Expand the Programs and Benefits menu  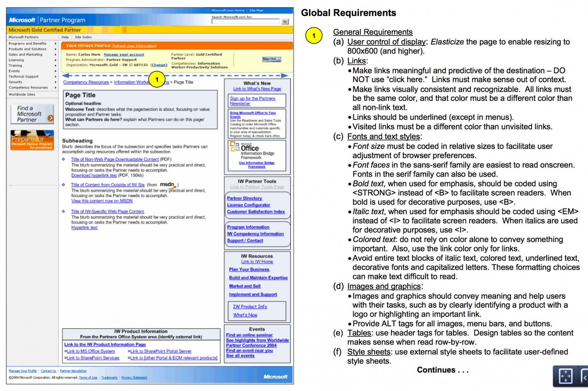[x=32, y=43]
